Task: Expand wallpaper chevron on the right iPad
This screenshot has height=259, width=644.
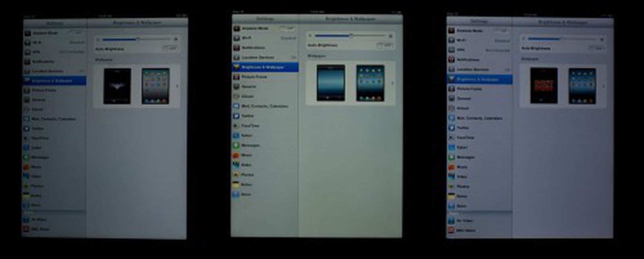Action: point(603,86)
